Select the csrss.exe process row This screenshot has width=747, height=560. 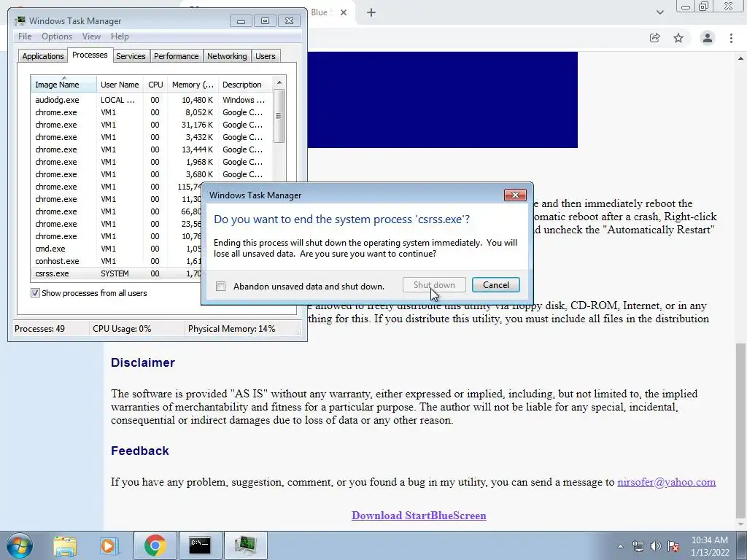coord(117,273)
